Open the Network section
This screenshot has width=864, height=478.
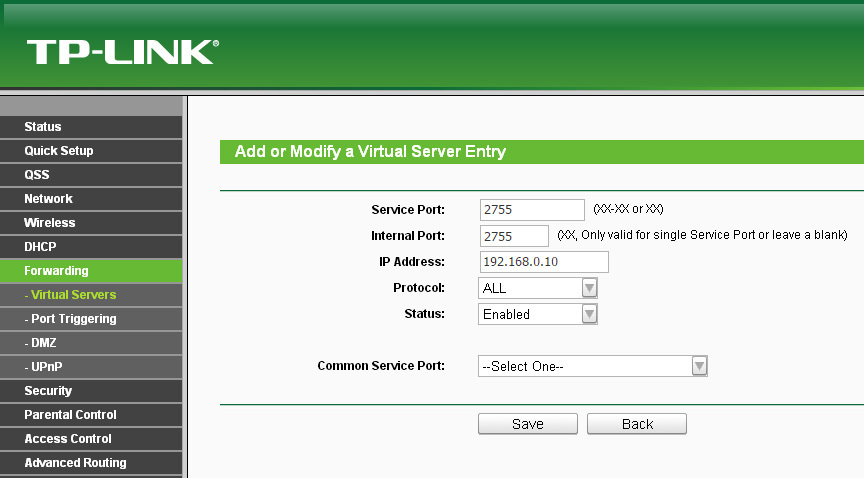[91, 199]
